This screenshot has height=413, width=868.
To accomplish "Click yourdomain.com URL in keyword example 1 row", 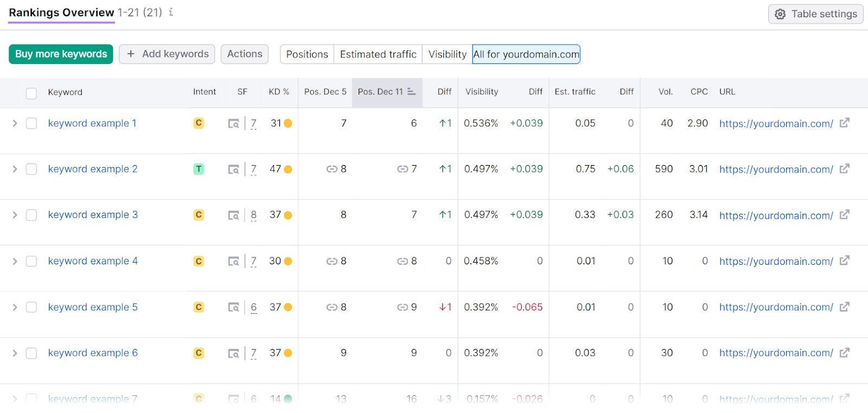I will (776, 124).
